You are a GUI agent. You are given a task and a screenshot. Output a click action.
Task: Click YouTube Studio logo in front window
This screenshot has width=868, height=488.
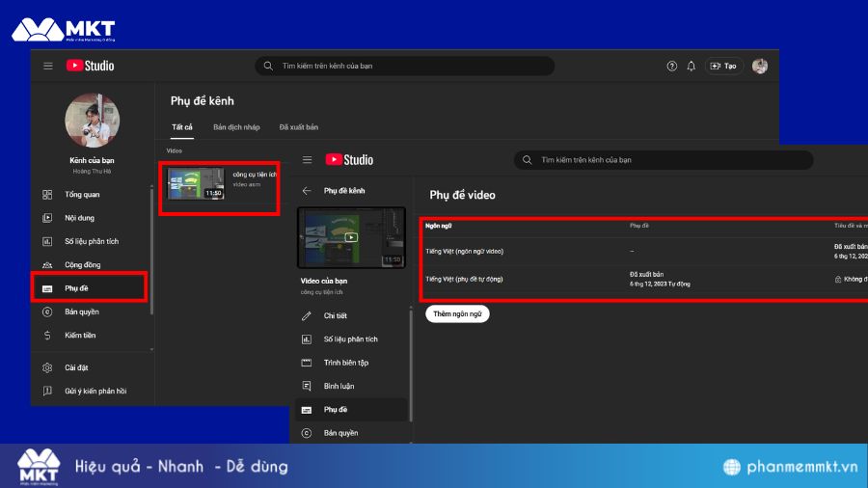click(x=349, y=160)
